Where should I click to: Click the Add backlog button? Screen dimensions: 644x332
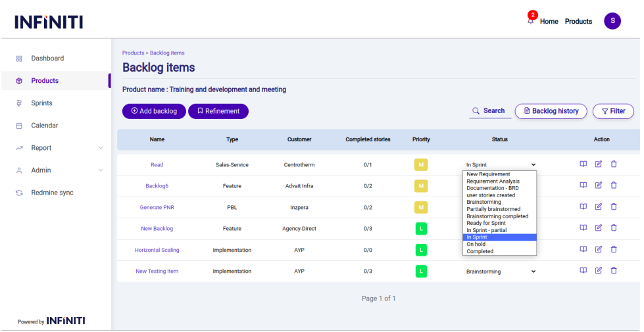point(154,111)
